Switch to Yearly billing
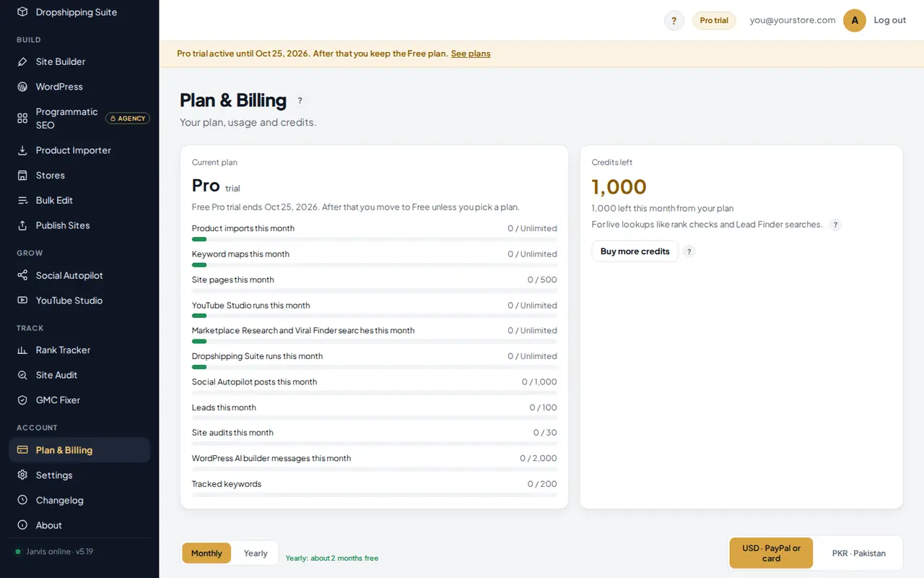 point(256,553)
